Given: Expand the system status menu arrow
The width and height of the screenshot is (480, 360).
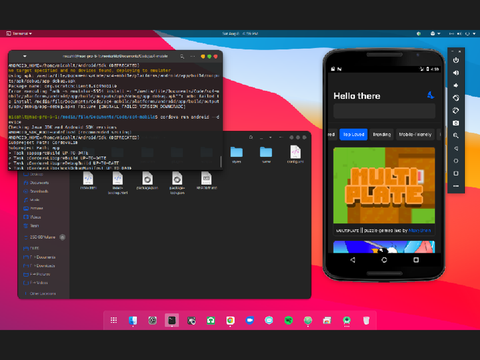Looking at the screenshot, I should coord(474,34).
